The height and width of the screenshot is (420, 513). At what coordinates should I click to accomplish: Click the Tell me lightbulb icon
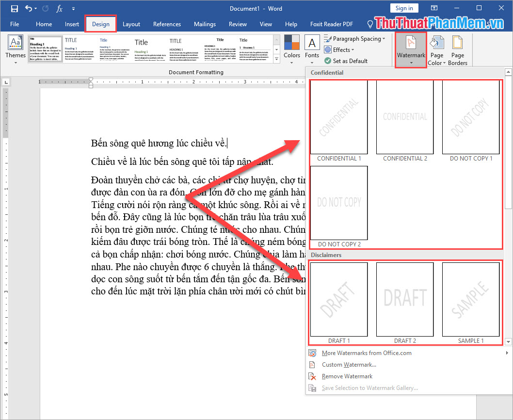tap(370, 24)
